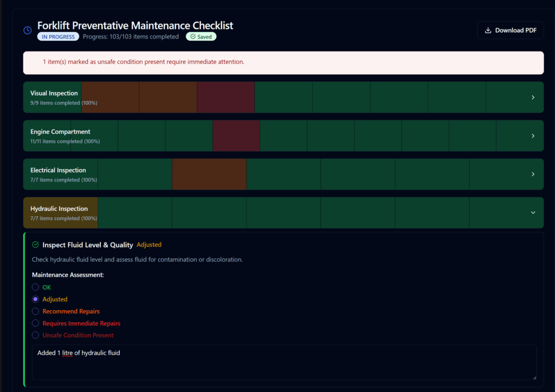Collapse the Hydraulic Inspection section chevron
555x392 pixels.
(x=533, y=213)
